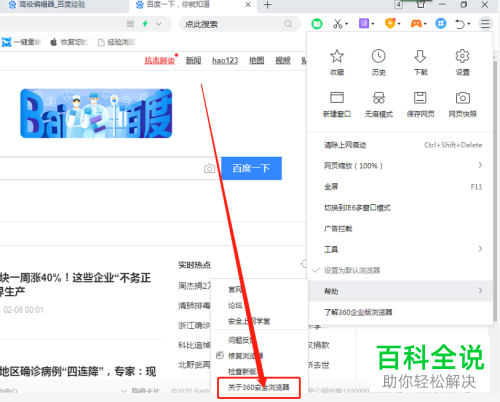The height and width of the screenshot is (402, 500).
Task: Click the QR code icon in address bar
Action: tap(130, 24)
